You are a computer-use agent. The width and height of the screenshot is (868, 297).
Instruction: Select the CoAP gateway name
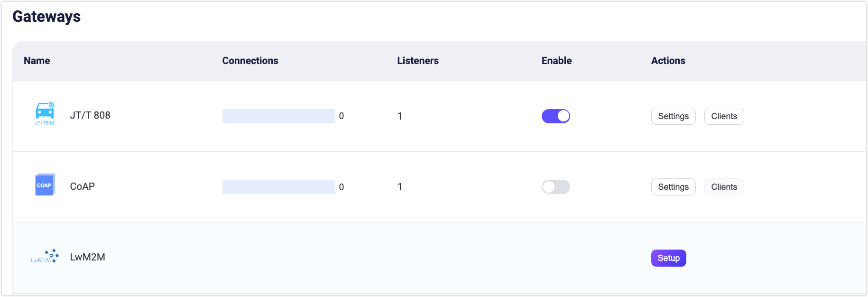pos(83,186)
